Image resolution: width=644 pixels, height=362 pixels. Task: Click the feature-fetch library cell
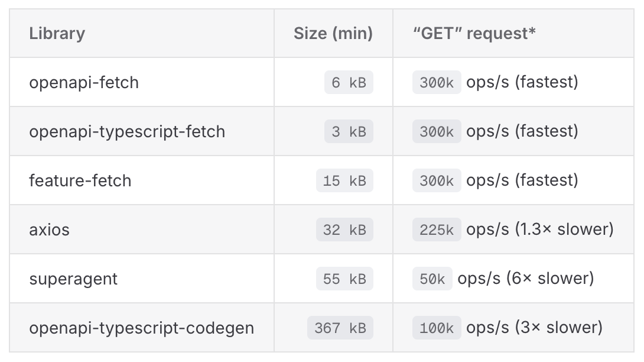point(80,180)
